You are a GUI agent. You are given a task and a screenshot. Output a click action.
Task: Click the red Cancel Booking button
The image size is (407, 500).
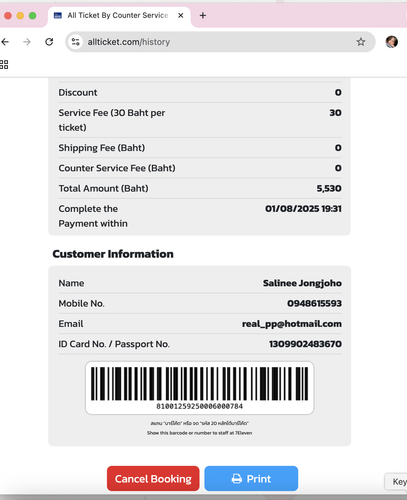153,479
